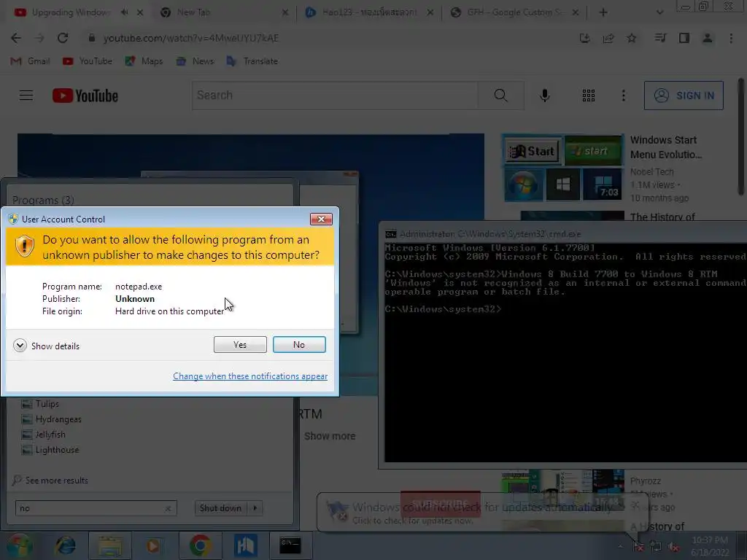This screenshot has width=747, height=560.
Task: Click the YouTube search box
Action: click(x=334, y=96)
